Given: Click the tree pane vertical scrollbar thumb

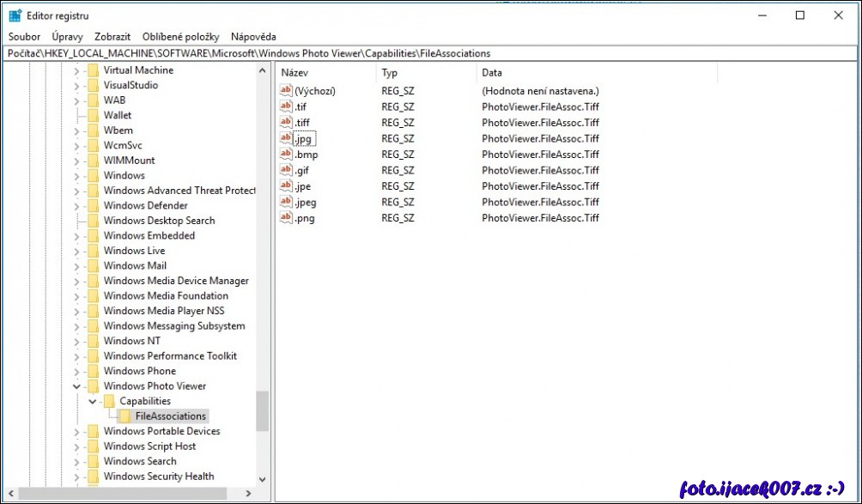Looking at the screenshot, I should click(x=262, y=410).
